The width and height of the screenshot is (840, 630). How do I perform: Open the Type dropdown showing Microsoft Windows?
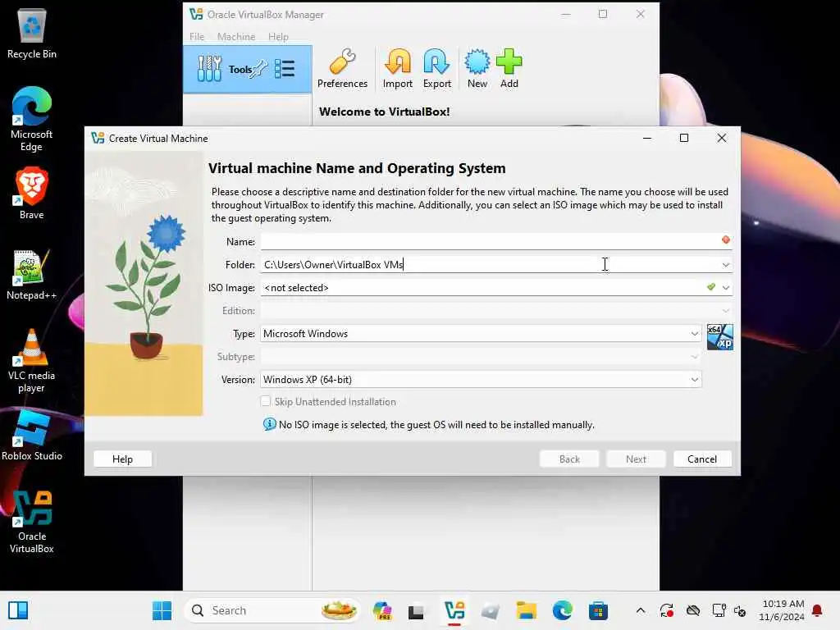(x=481, y=334)
